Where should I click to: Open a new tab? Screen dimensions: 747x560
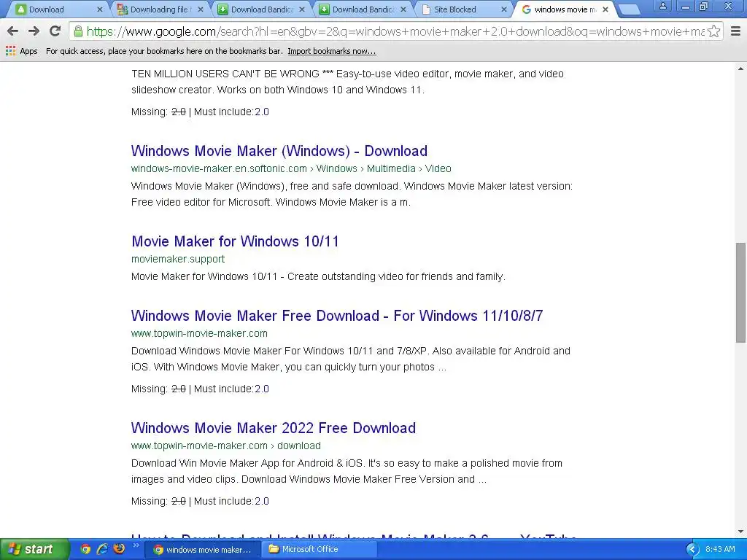coord(630,9)
